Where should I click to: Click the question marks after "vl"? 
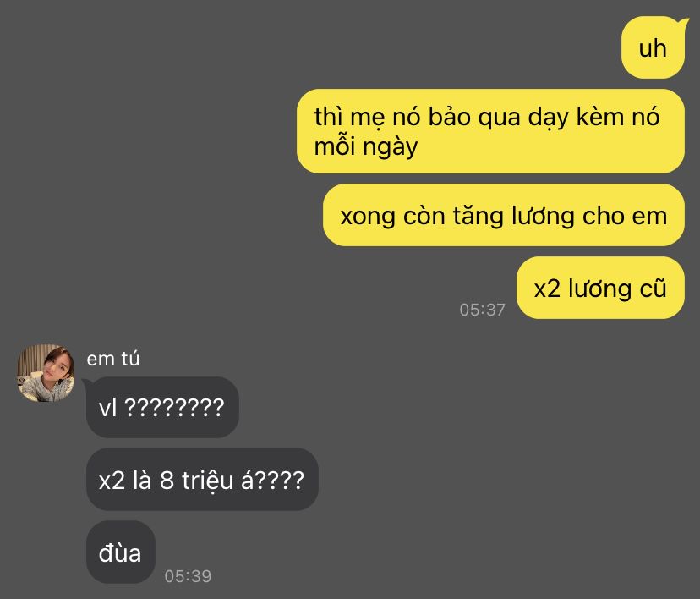[174, 408]
